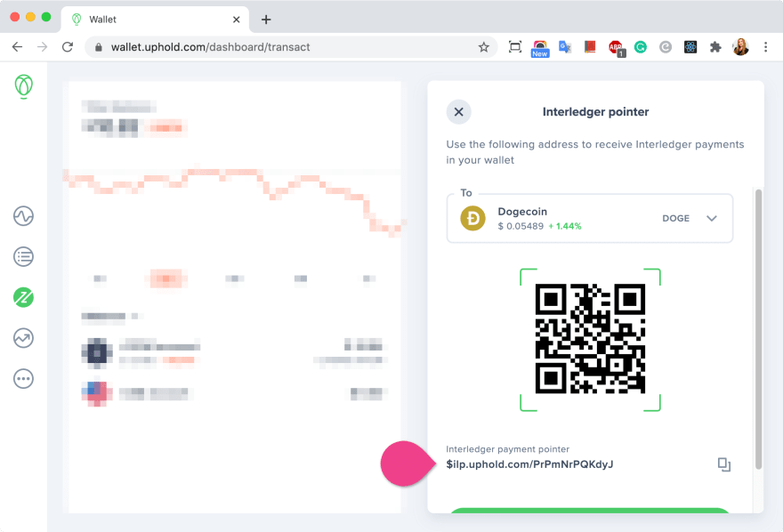Viewport: 783px width, 532px height.
Task: Select the Wallet browser tab
Action: pos(155,20)
